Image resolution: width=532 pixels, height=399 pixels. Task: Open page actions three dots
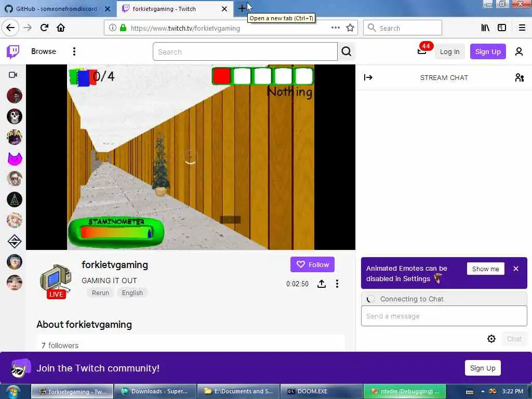(x=336, y=28)
